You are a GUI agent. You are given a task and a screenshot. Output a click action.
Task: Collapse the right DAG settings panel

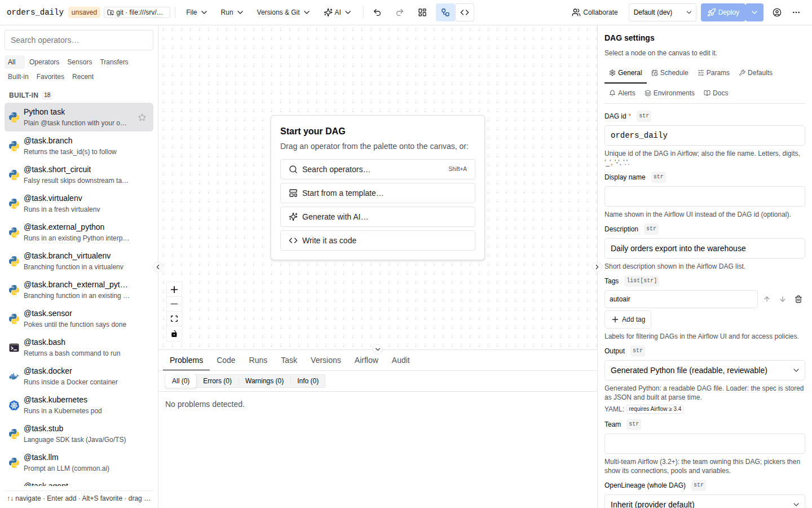tap(597, 267)
